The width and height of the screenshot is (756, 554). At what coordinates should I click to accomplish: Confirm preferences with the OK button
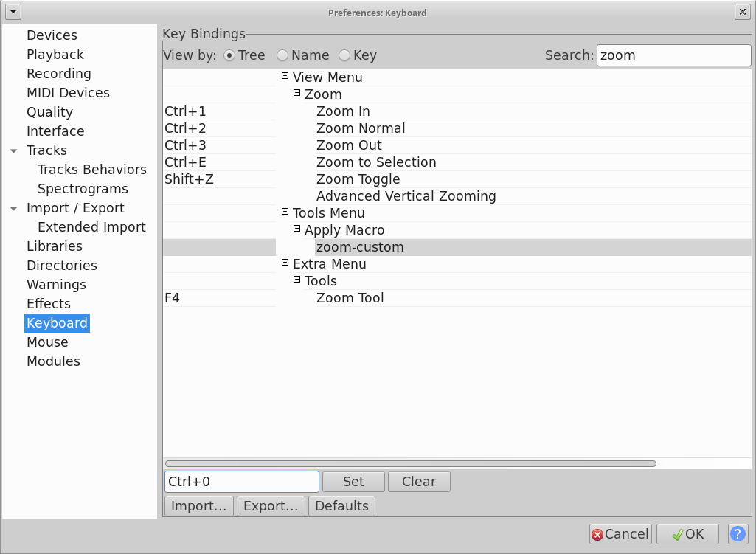click(x=687, y=534)
